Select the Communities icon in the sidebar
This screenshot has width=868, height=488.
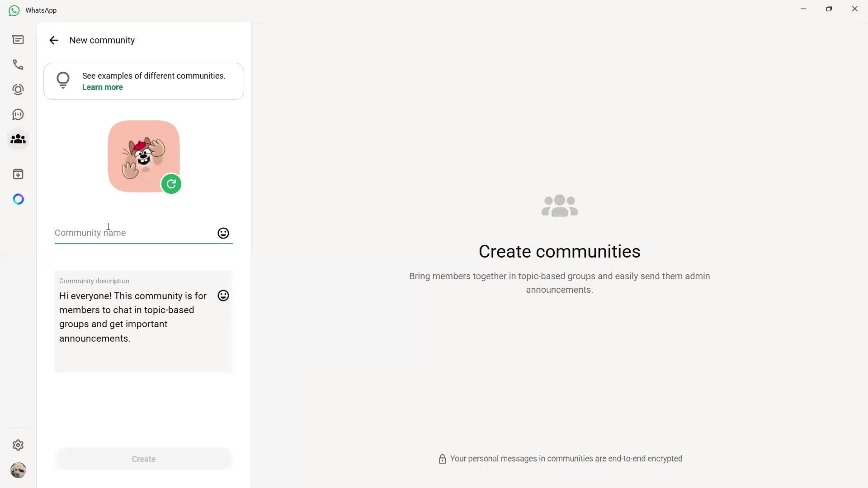coord(18,139)
